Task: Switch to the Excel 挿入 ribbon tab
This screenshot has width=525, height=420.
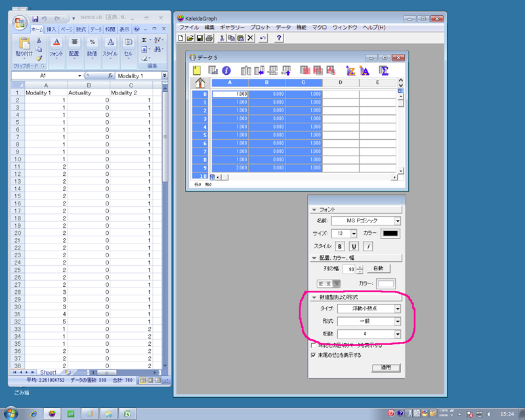Action: coord(51,30)
